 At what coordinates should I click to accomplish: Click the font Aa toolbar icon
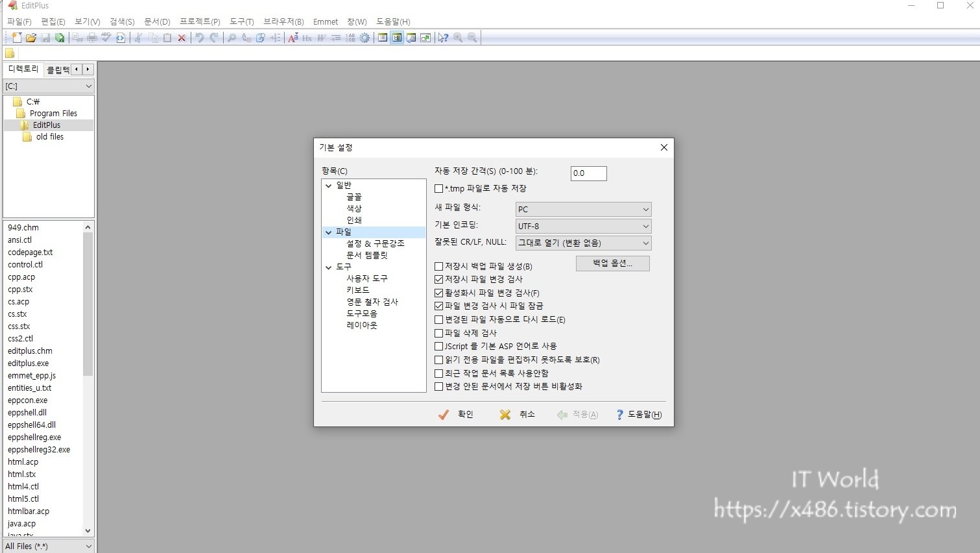pos(293,38)
